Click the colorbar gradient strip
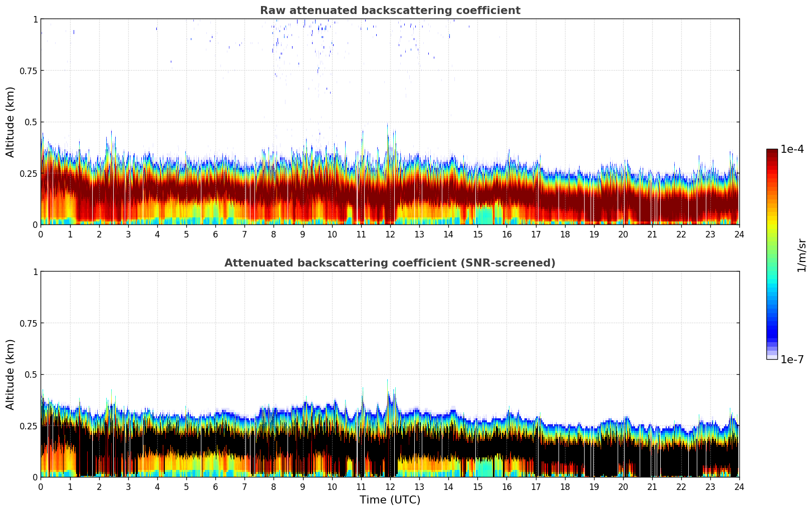 (771, 254)
